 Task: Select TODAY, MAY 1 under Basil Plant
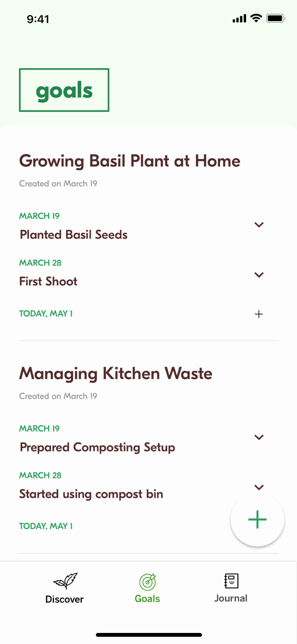(46, 313)
